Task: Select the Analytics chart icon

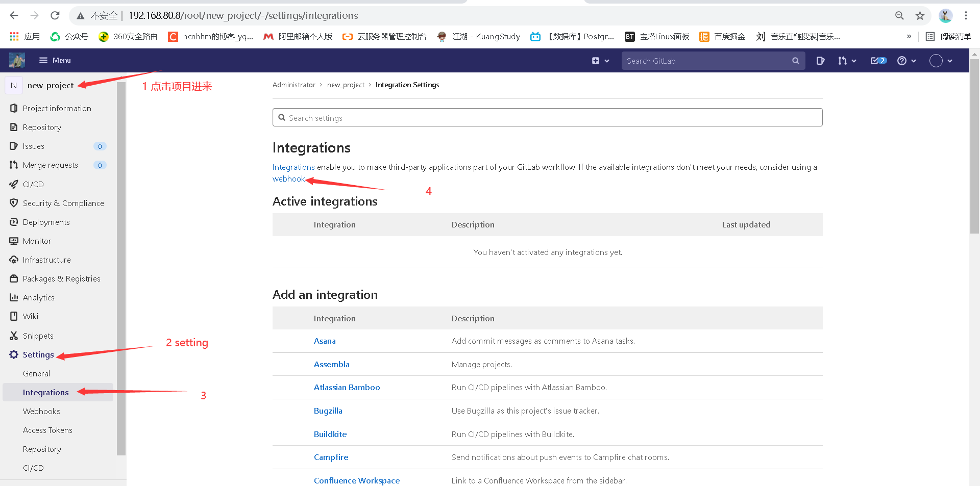Action: [x=14, y=297]
